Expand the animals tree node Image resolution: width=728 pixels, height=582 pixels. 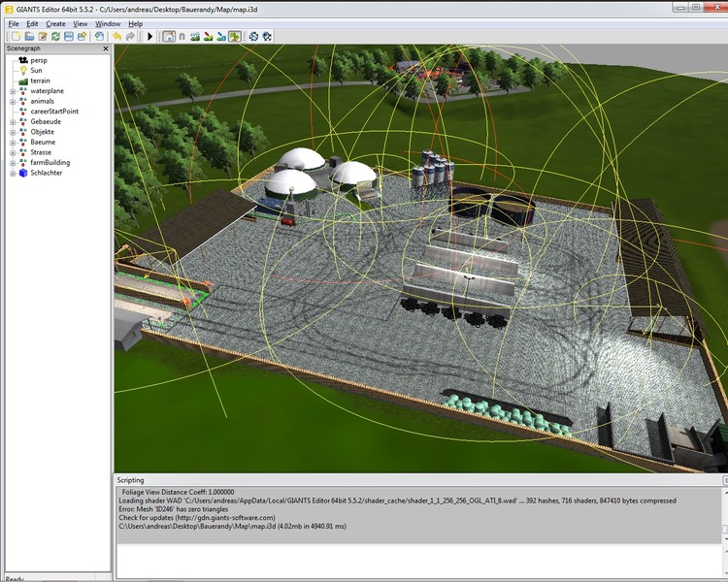click(x=13, y=102)
